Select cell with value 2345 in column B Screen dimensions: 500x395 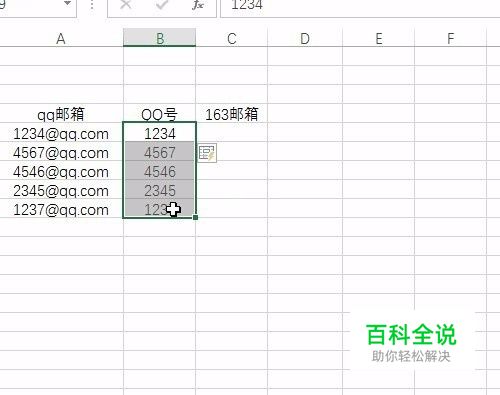tap(160, 190)
